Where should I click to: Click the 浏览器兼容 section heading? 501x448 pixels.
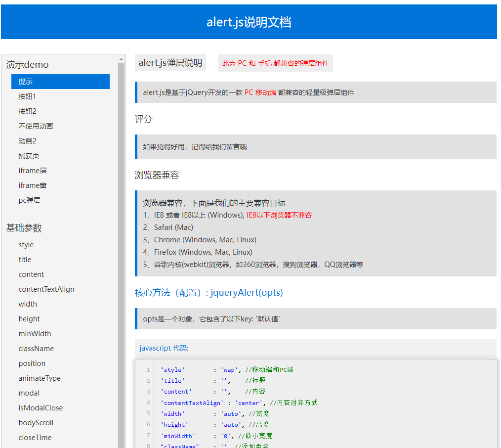157,175
